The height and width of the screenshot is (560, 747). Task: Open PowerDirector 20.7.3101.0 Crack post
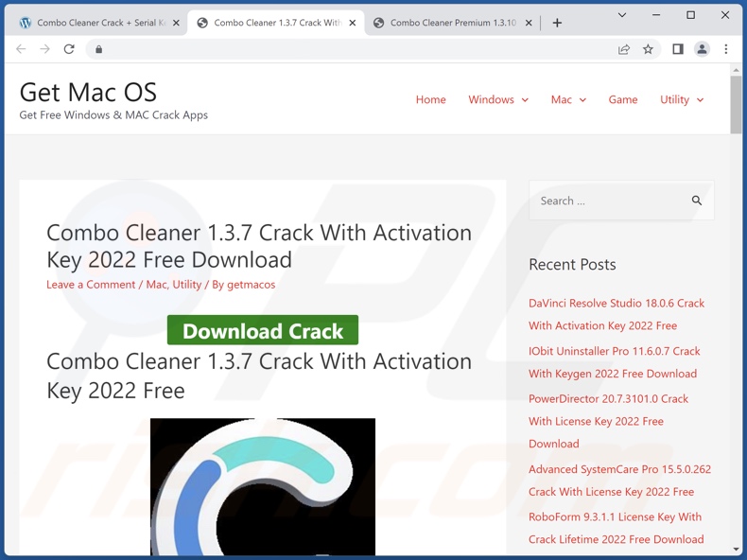tap(608, 421)
